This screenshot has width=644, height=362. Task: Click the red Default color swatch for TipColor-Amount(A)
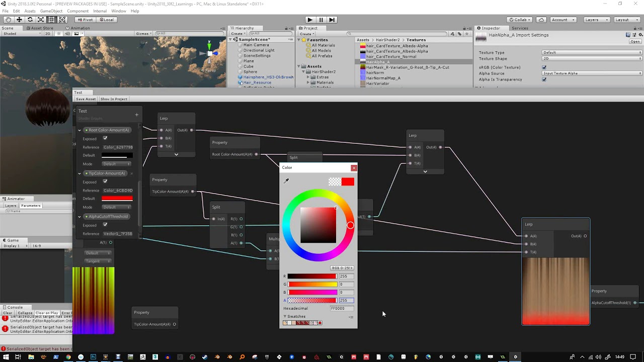[117, 198]
